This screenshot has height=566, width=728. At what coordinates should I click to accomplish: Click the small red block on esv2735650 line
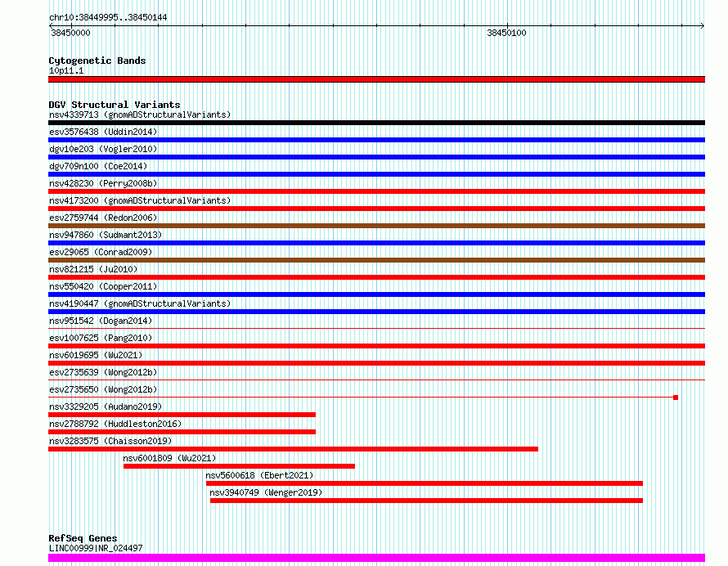pos(676,398)
